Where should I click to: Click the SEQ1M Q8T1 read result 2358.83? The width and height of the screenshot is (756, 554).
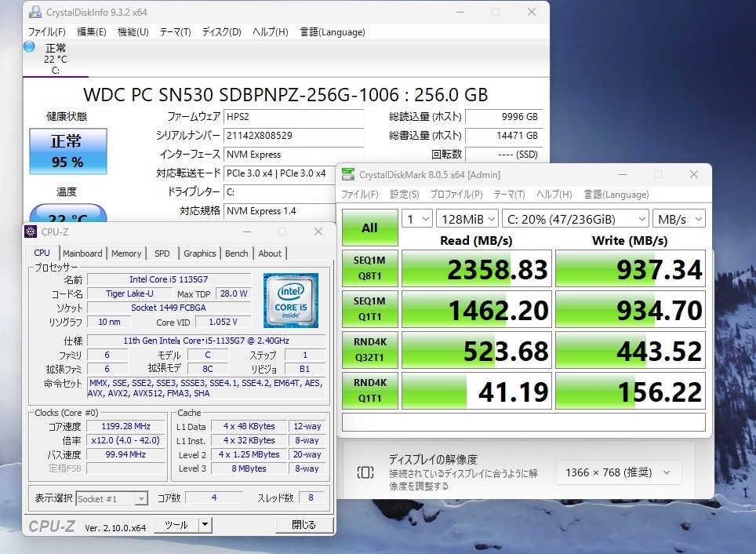coord(476,268)
